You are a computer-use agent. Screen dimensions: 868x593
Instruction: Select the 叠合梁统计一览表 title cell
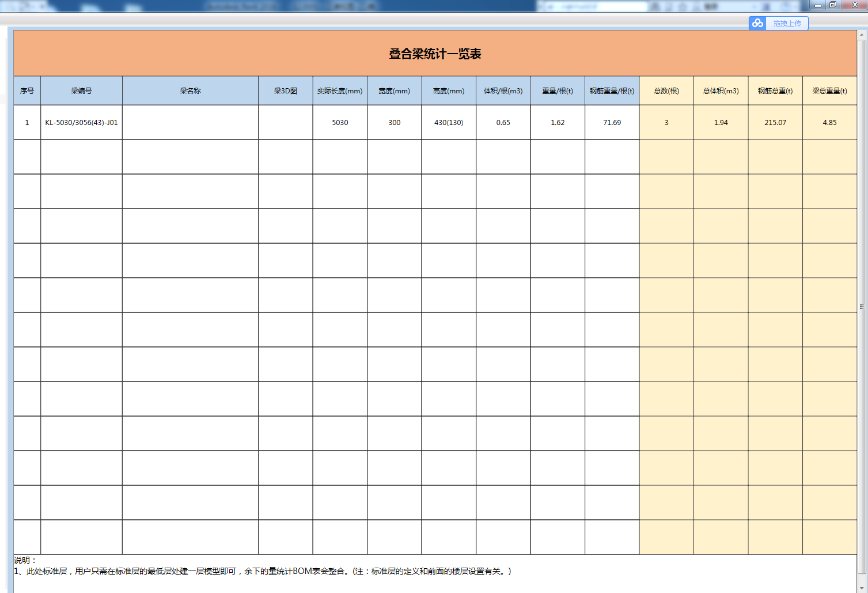(435, 54)
